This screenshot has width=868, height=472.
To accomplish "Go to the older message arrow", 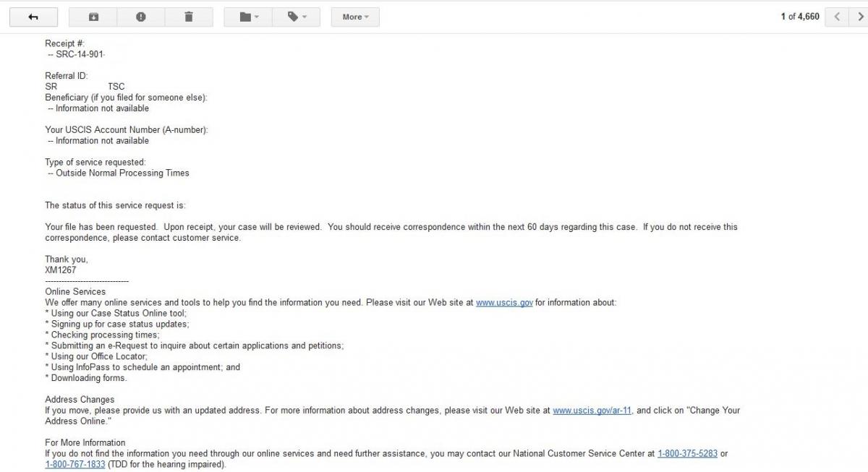I will [x=858, y=17].
